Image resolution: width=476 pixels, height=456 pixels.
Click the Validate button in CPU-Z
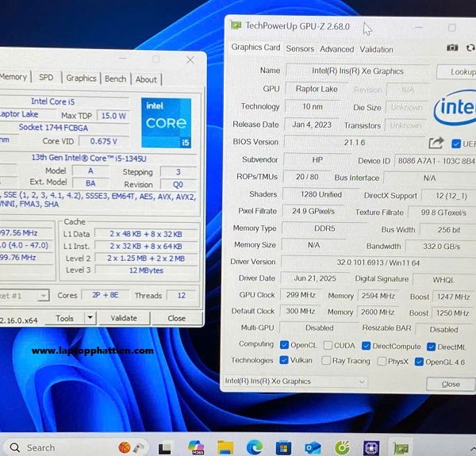pos(123,318)
